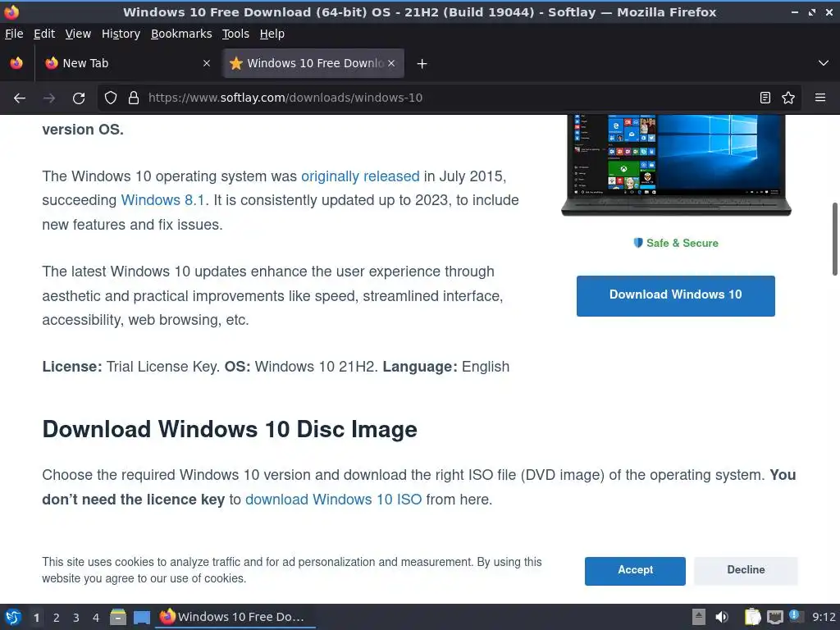Click the page vertical scrollbar thumb
840x630 pixels.
[x=834, y=239]
